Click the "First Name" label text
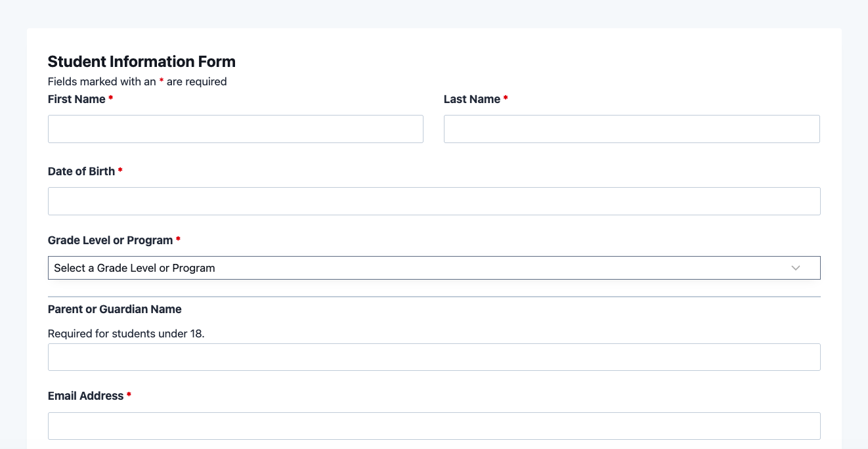The image size is (868, 449). 76,99
